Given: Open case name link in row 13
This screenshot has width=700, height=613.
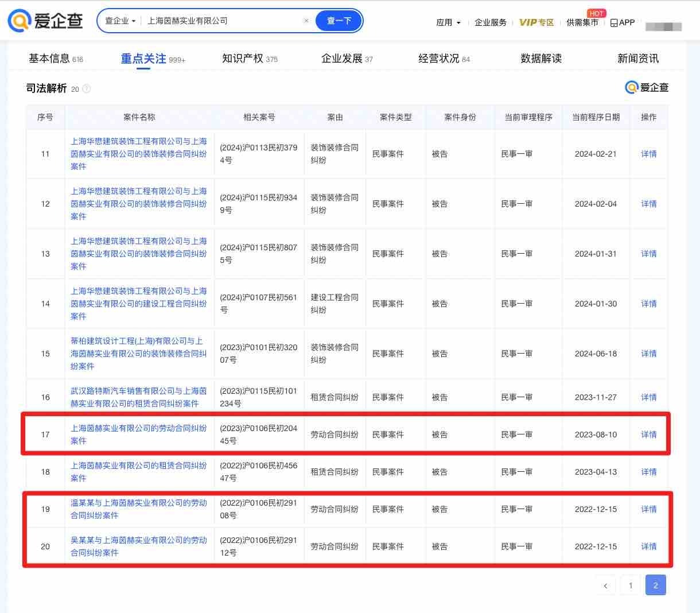Looking at the screenshot, I should coord(139,254).
